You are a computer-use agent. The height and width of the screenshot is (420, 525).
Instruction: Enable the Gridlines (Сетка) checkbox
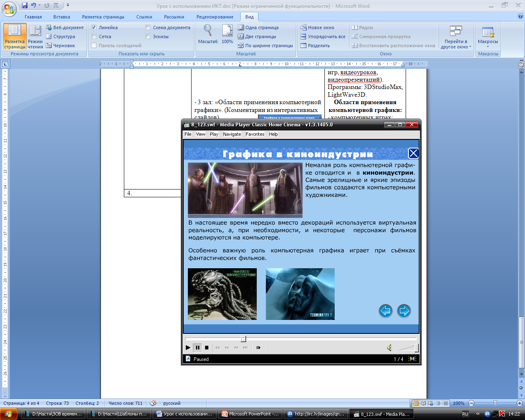coord(94,37)
